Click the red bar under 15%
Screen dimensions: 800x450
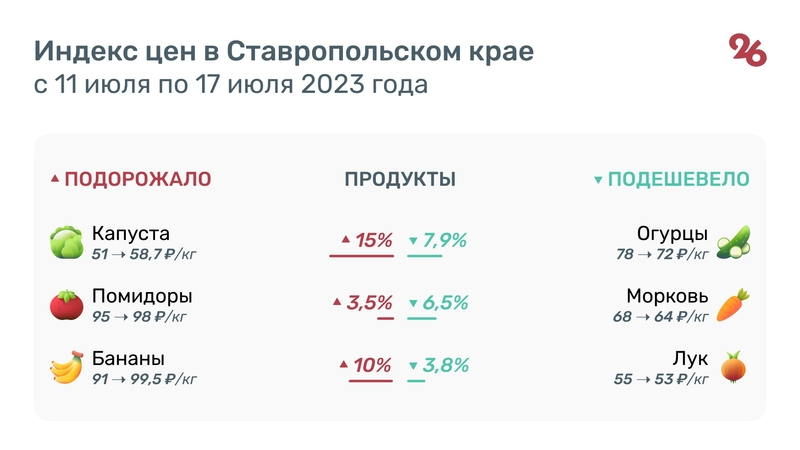(361, 257)
